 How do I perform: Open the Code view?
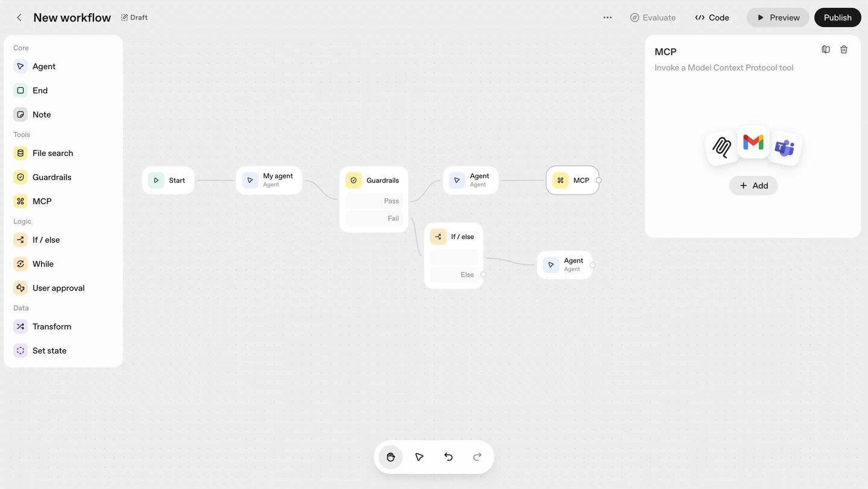(x=712, y=17)
